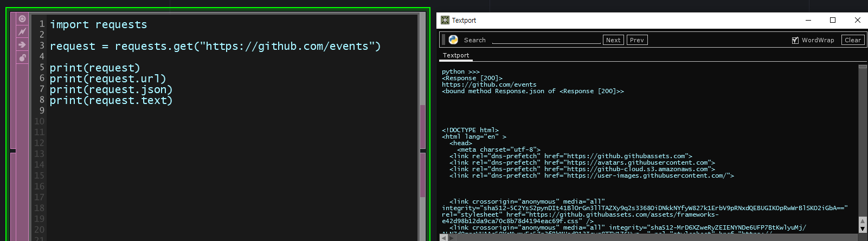This screenshot has height=241, width=868.
Task: Click the Search input field in Textport
Action: 546,40
